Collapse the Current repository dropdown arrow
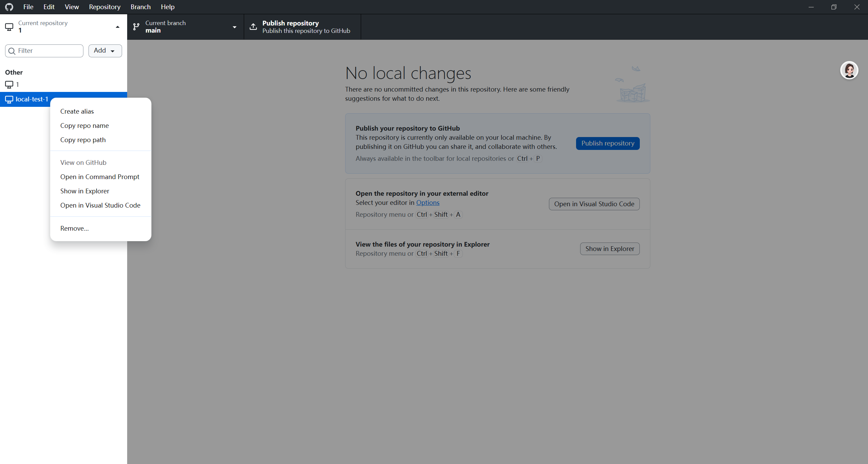The height and width of the screenshot is (464, 868). [118, 27]
